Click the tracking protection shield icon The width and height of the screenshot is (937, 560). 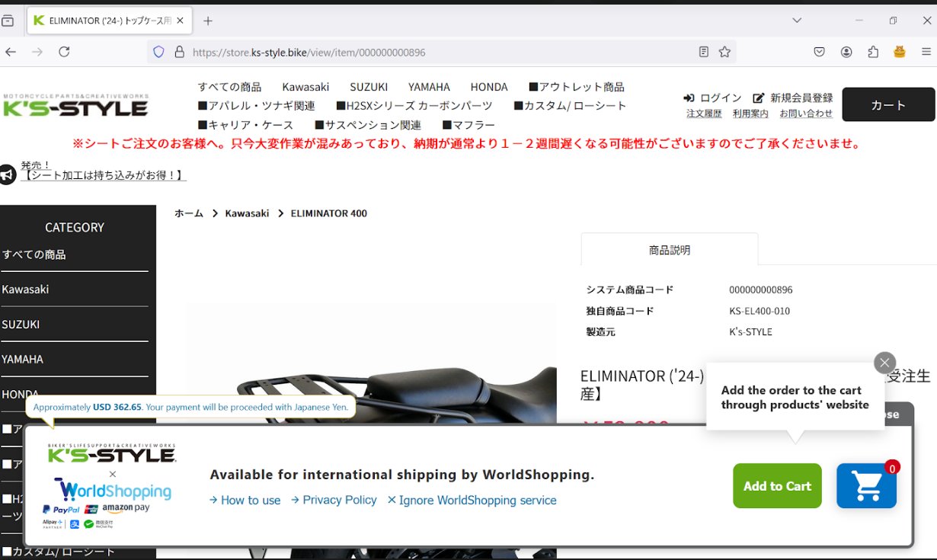click(158, 52)
